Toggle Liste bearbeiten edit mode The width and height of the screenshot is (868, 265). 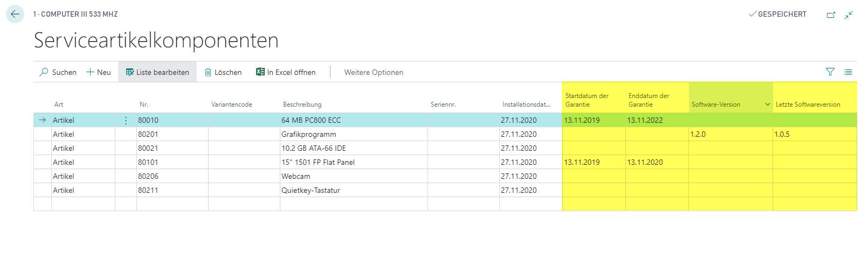157,72
